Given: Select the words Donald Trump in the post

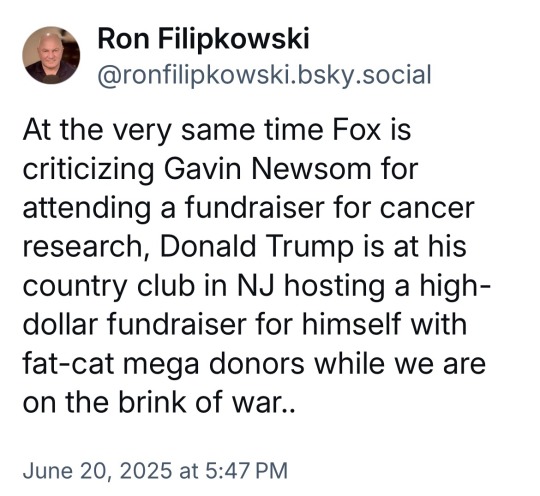Looking at the screenshot, I should coord(257,246).
